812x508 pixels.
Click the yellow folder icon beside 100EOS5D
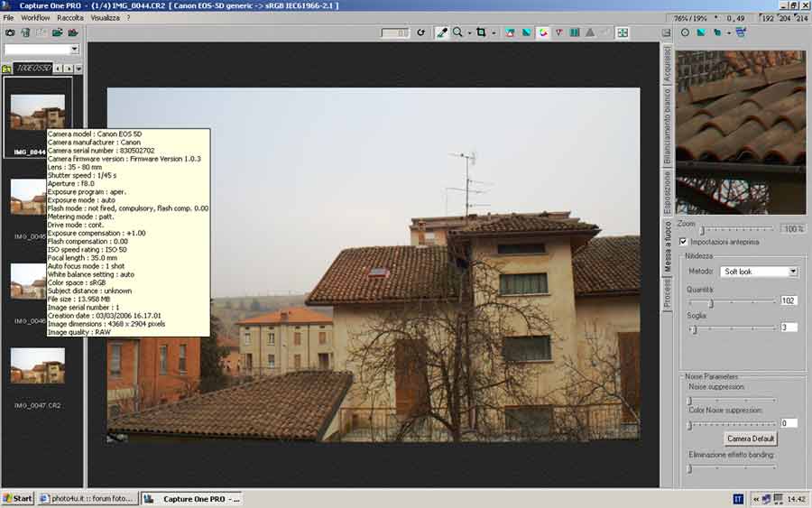click(6, 69)
